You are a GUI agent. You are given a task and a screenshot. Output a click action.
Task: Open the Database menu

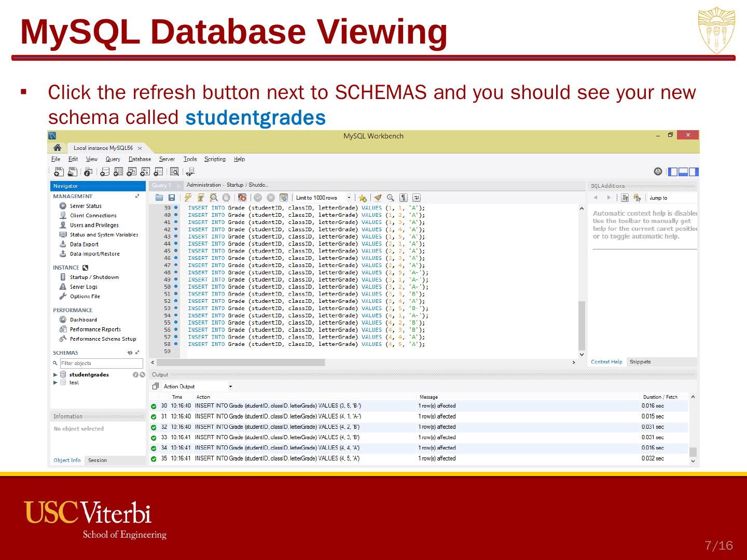pyautogui.click(x=140, y=159)
